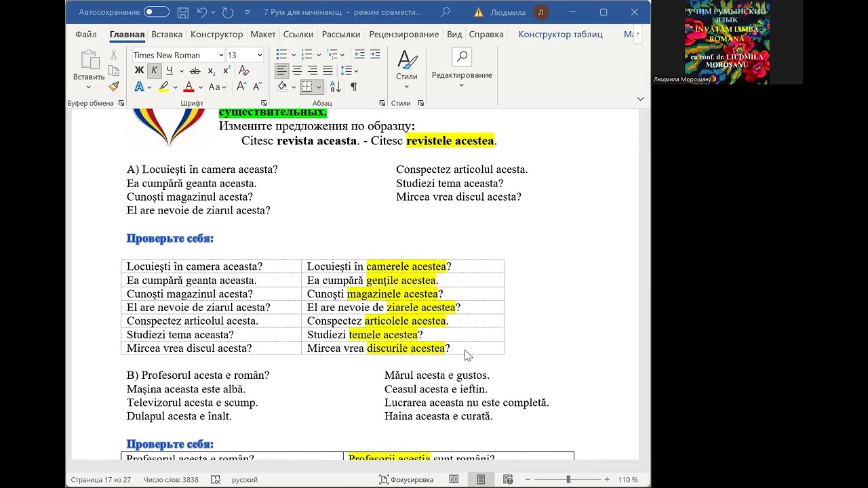Align text right
The image size is (868, 488).
313,70
